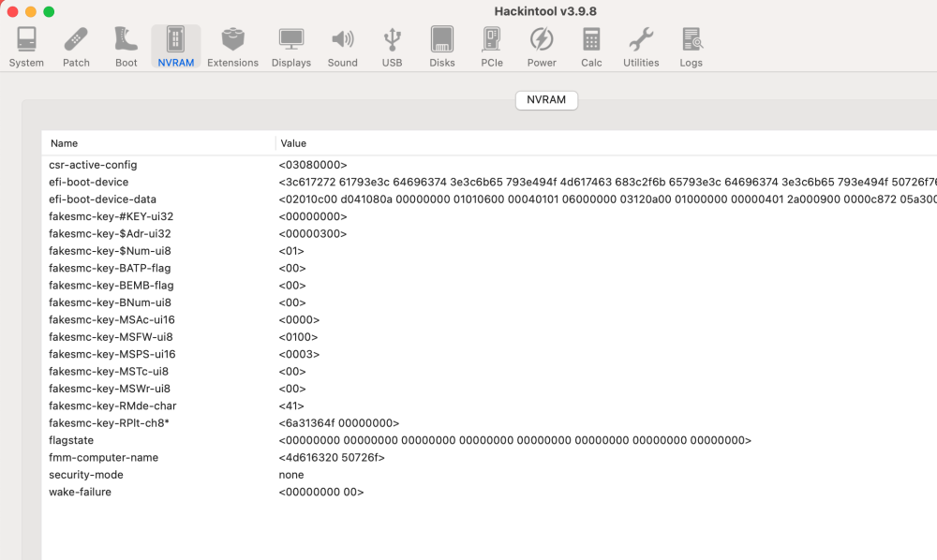Image resolution: width=937 pixels, height=560 pixels.
Task: Click the <00000300> value cell
Action: click(x=313, y=234)
